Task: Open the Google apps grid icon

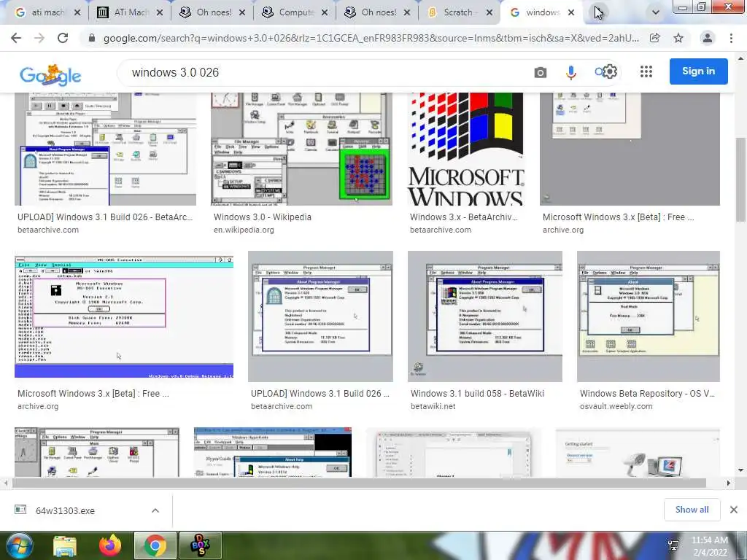Action: pyautogui.click(x=646, y=71)
